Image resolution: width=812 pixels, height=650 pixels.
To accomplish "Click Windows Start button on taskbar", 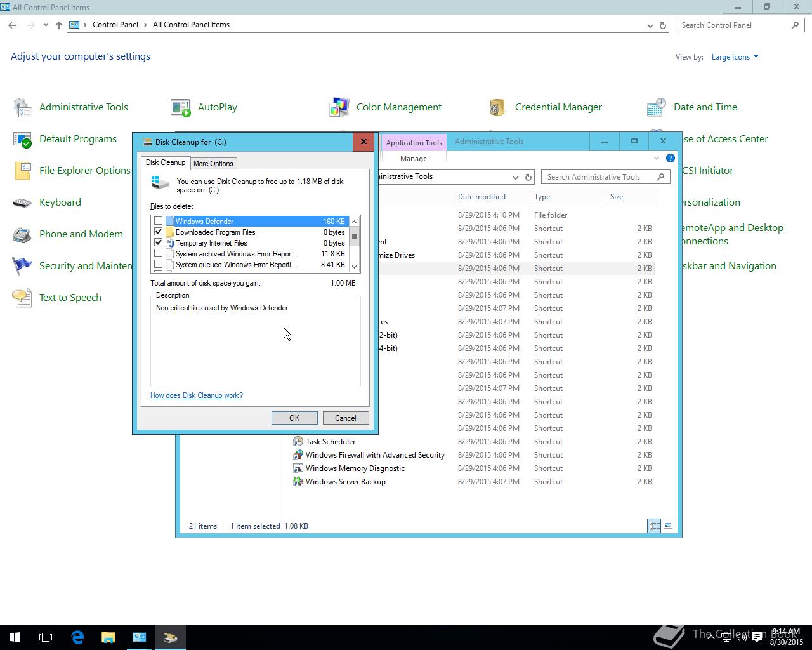I will (15, 637).
